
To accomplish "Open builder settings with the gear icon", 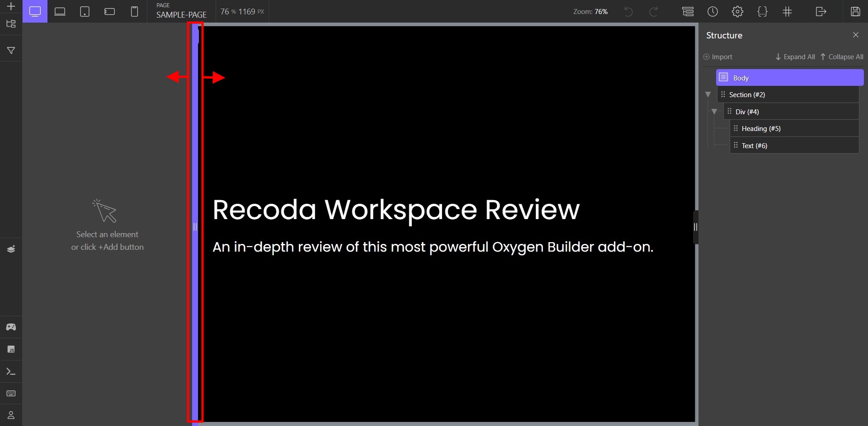I will pos(738,11).
